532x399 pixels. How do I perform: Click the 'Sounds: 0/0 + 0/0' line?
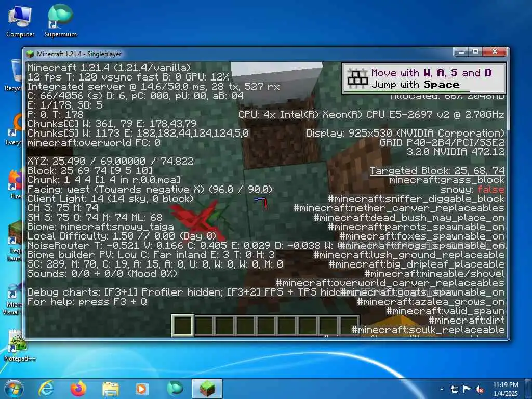[102, 273]
